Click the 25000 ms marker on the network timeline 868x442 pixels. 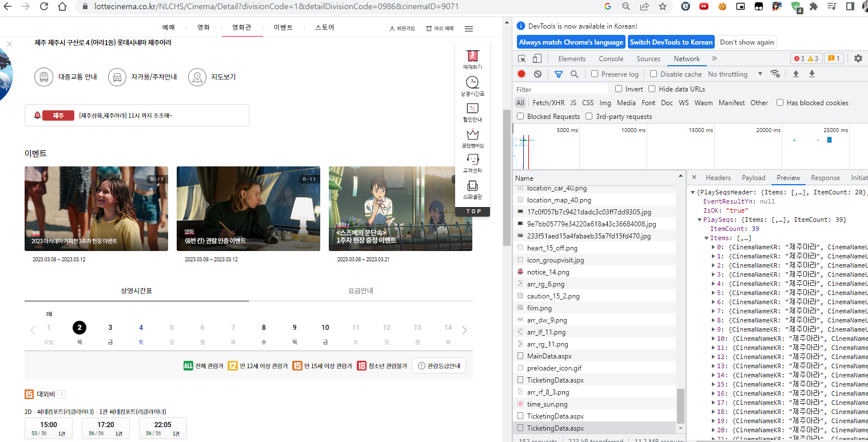click(835, 130)
